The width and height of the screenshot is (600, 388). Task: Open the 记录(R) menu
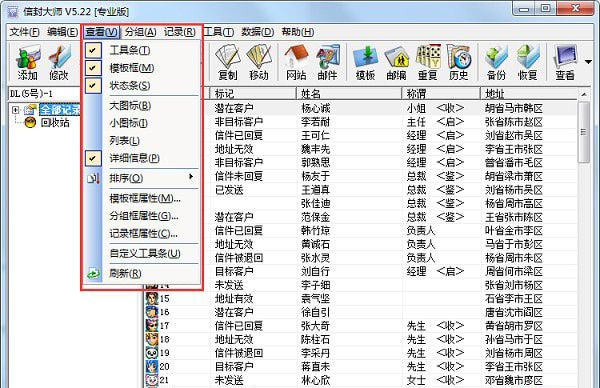(x=179, y=32)
